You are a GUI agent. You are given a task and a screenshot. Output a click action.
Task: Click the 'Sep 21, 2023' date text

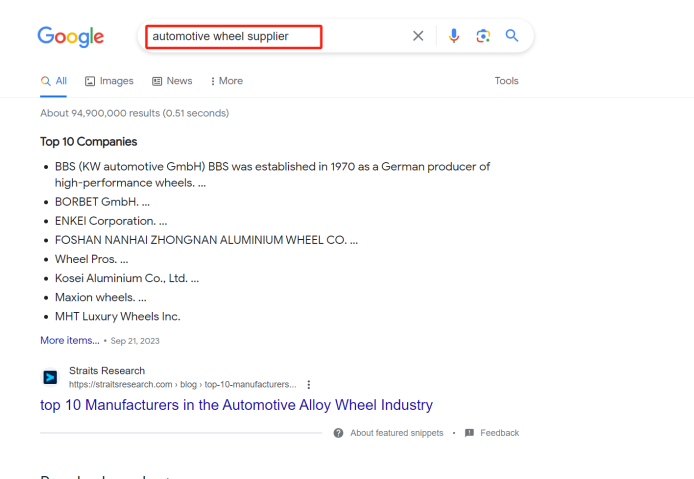[x=135, y=341]
